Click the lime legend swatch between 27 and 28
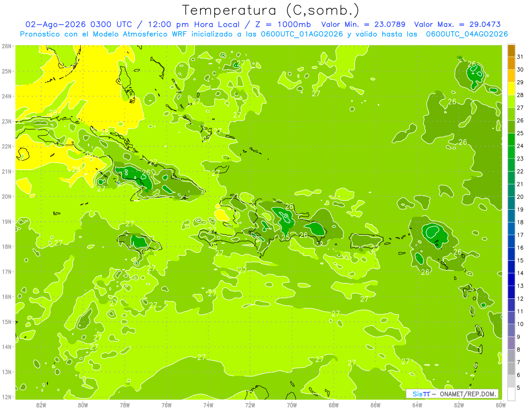The image size is (532, 411). pos(511,101)
